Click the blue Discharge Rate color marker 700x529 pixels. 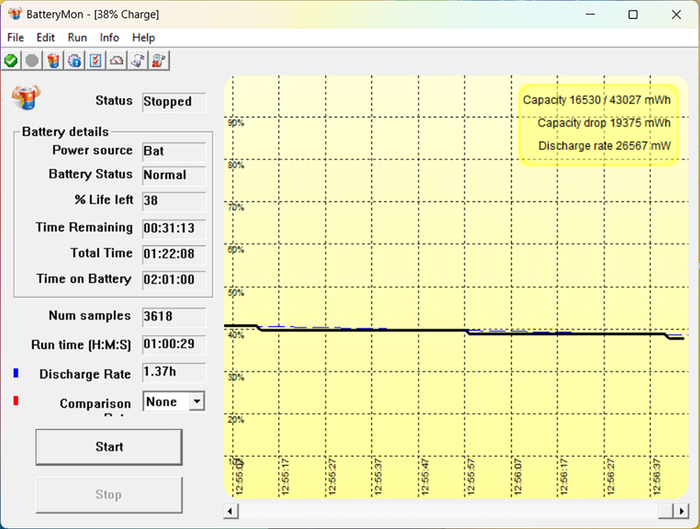(x=16, y=373)
